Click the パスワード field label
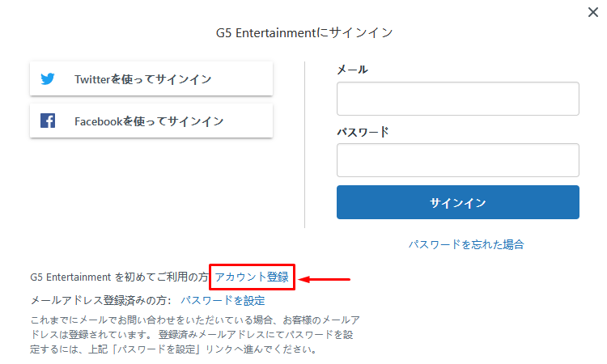 click(x=363, y=132)
